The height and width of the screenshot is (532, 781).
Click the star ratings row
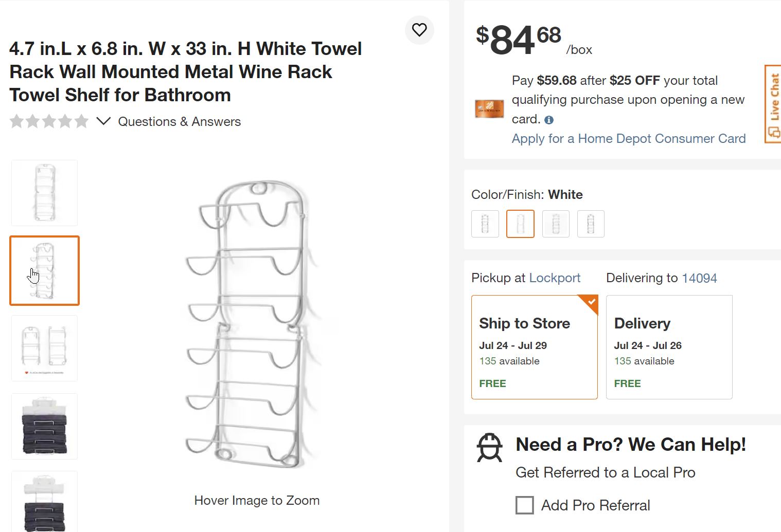pos(49,122)
